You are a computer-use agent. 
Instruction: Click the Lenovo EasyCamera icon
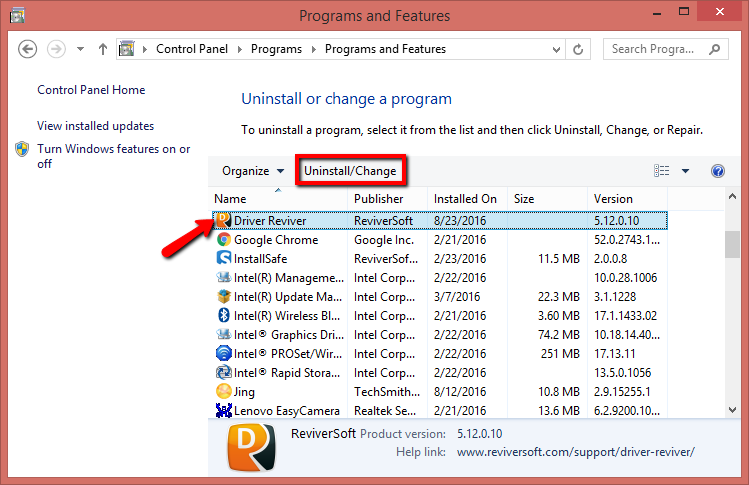click(224, 410)
